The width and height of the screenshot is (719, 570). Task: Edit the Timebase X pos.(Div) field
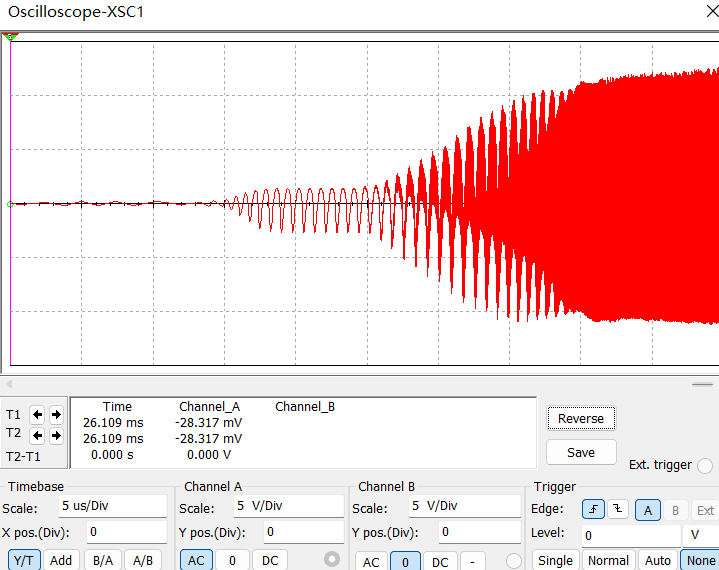pyautogui.click(x=127, y=532)
